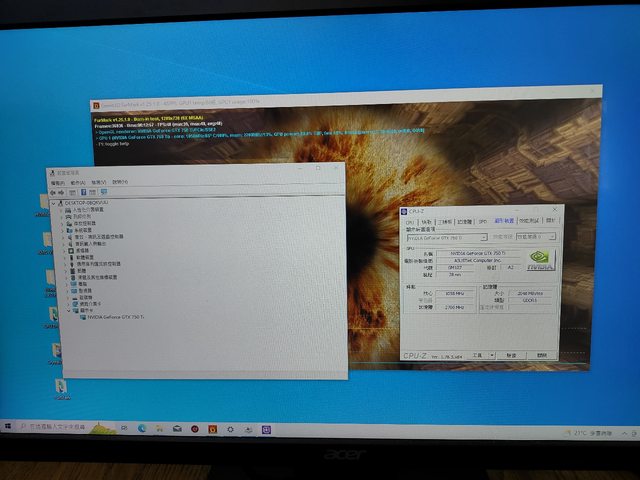Viewport: 640px width, 480px height.
Task: Open the Windows Start menu
Action: (10, 427)
